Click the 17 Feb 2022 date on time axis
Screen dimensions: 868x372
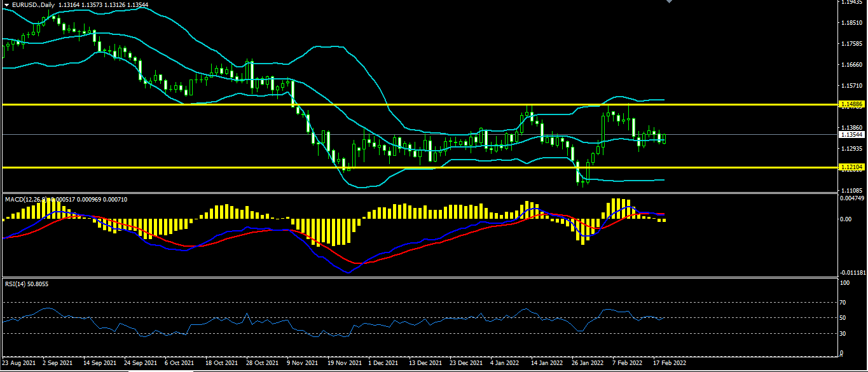point(670,363)
